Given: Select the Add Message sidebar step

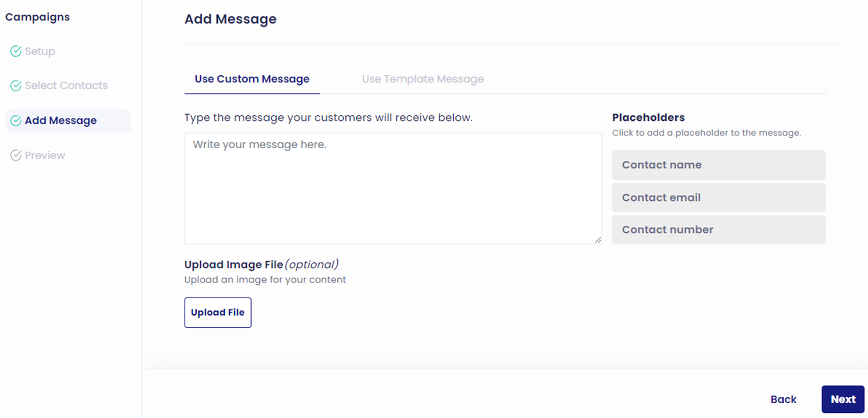Looking at the screenshot, I should [61, 120].
